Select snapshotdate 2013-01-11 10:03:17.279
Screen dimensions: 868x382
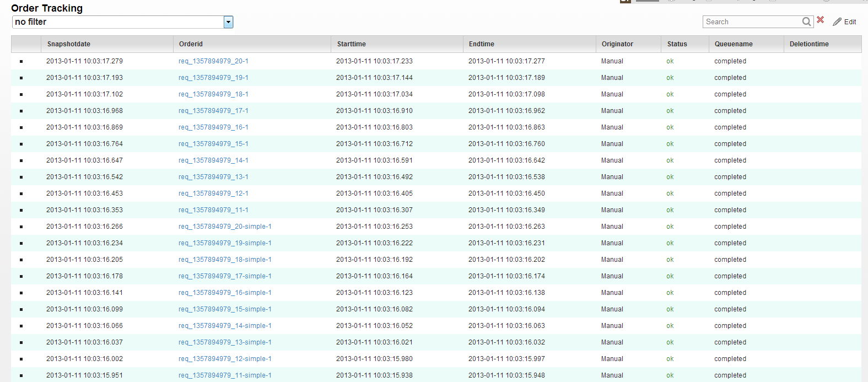[84, 61]
